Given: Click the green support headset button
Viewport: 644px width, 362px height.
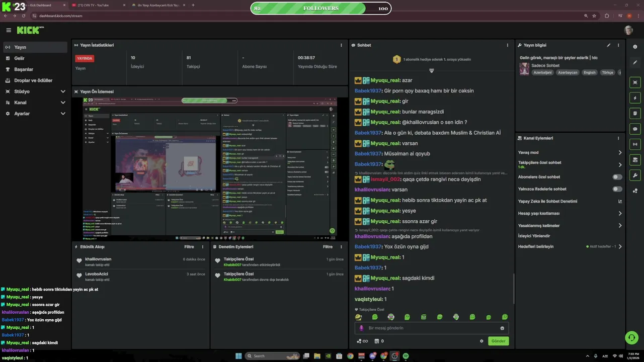Looking at the screenshot, I should [631, 337].
